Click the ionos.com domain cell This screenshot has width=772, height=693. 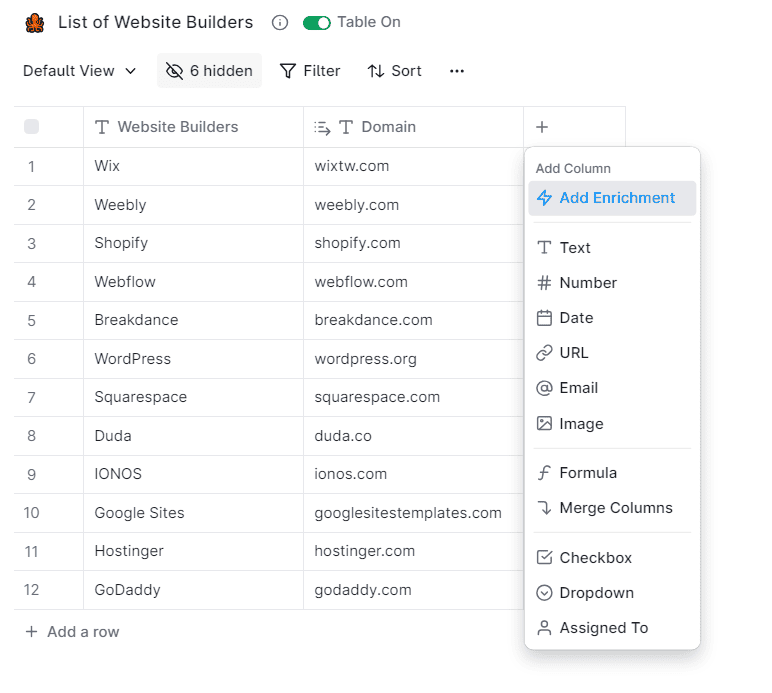coord(414,474)
